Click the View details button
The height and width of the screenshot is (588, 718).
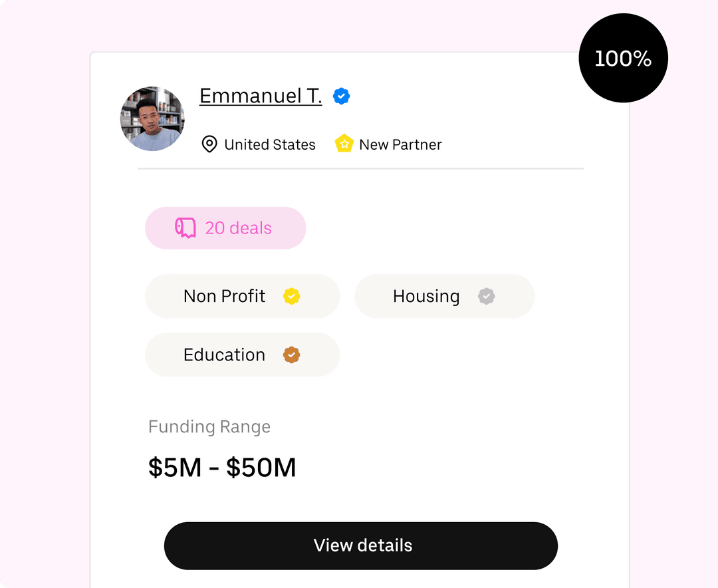(361, 545)
